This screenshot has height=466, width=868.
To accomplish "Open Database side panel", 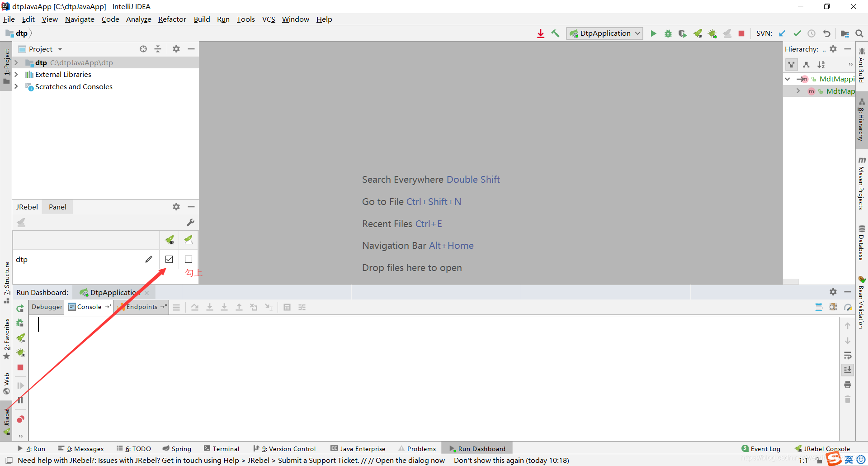I will click(862, 243).
